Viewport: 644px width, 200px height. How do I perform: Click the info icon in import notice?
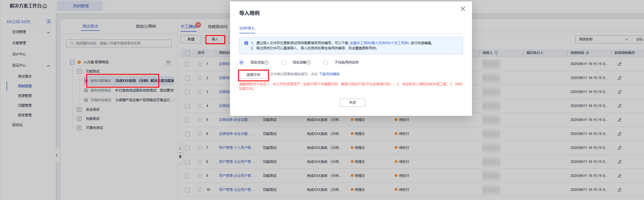[246, 43]
